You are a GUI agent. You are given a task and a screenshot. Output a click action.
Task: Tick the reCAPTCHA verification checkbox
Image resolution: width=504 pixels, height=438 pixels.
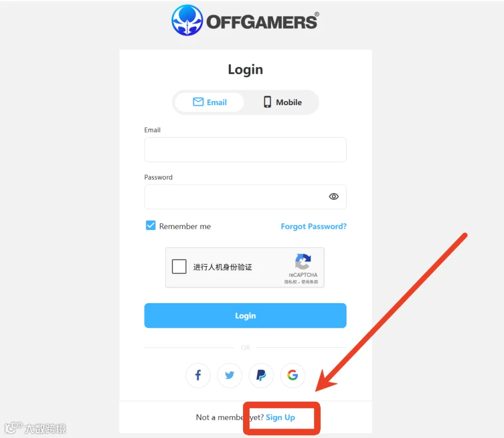(179, 266)
